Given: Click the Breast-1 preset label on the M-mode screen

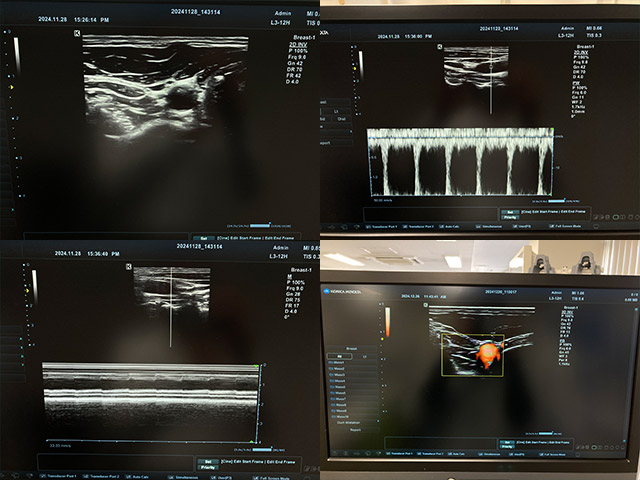Looking at the screenshot, I should (x=301, y=270).
